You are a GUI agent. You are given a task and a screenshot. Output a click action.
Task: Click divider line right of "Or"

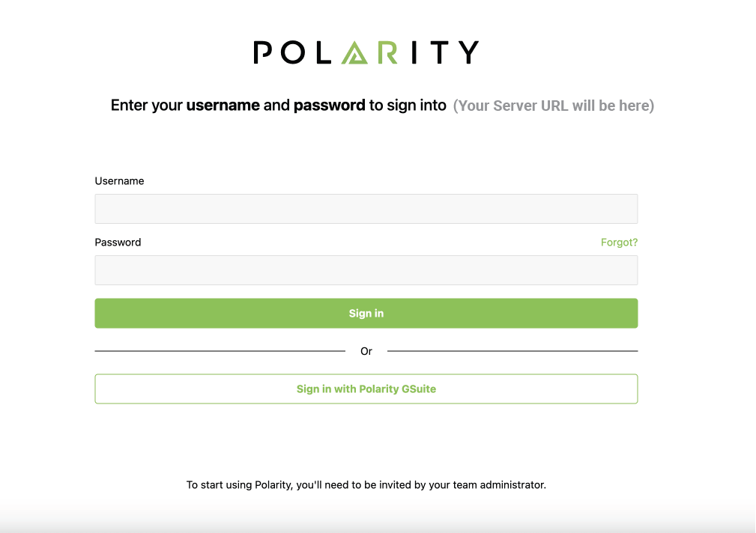(512, 351)
